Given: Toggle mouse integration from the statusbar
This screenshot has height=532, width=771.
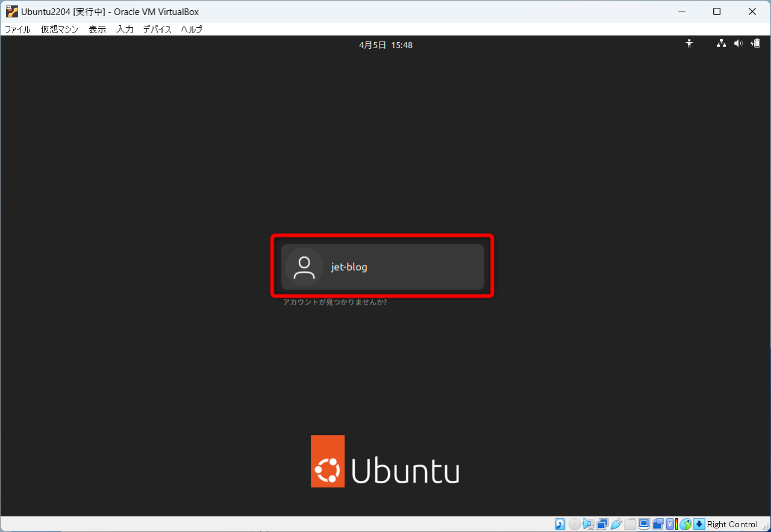Looking at the screenshot, I should coord(686,524).
